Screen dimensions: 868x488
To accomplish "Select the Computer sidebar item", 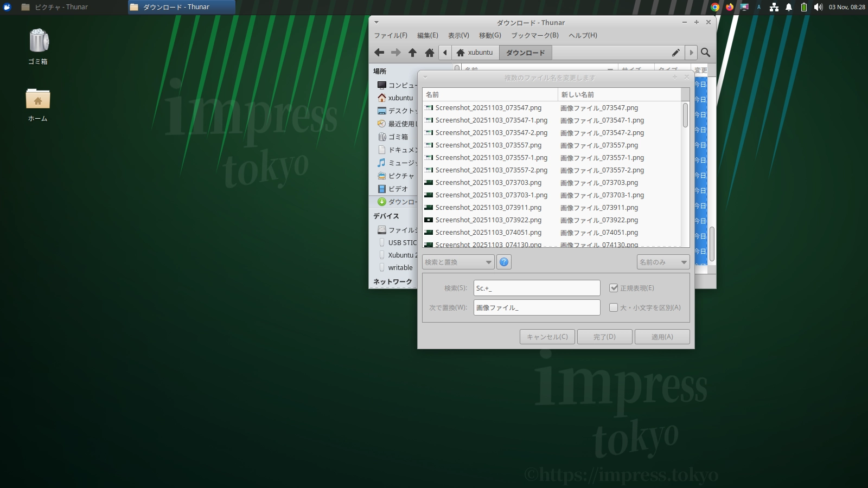I will (x=397, y=85).
